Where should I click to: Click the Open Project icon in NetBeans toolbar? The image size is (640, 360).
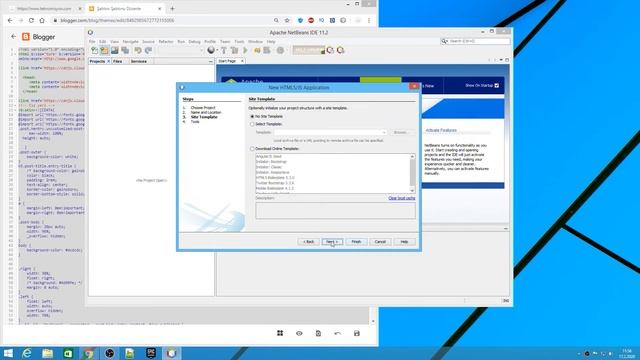pyautogui.click(x=115, y=50)
